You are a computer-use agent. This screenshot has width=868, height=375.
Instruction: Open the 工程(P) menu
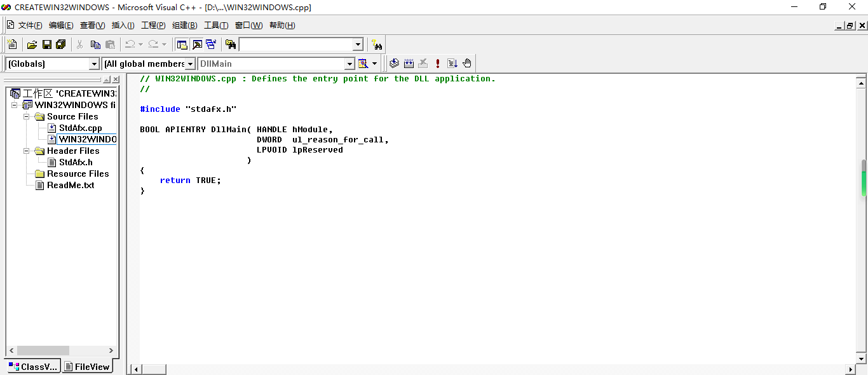coord(153,25)
